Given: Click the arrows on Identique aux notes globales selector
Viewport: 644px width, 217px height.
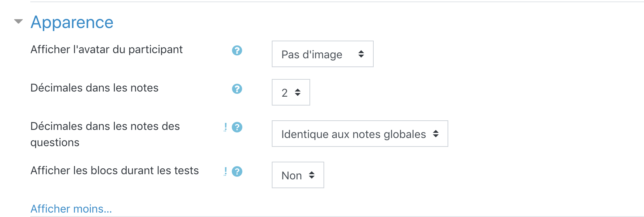Looking at the screenshot, I should click(x=436, y=134).
